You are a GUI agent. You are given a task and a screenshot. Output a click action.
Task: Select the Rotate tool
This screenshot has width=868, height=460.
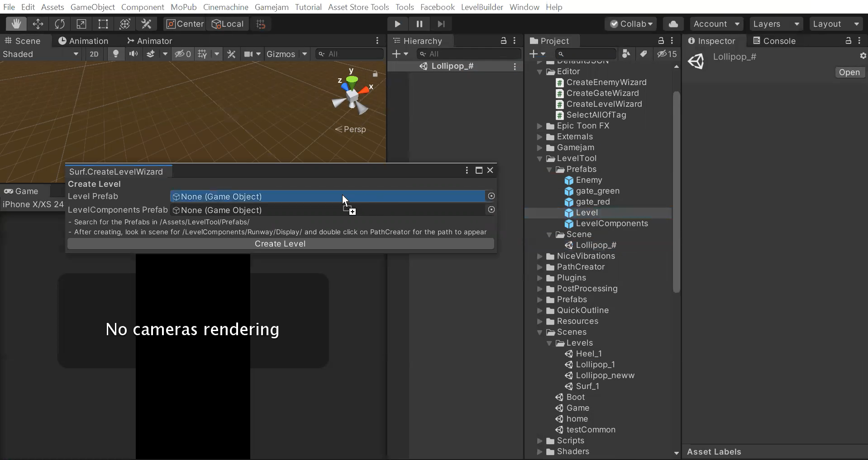[x=60, y=24]
